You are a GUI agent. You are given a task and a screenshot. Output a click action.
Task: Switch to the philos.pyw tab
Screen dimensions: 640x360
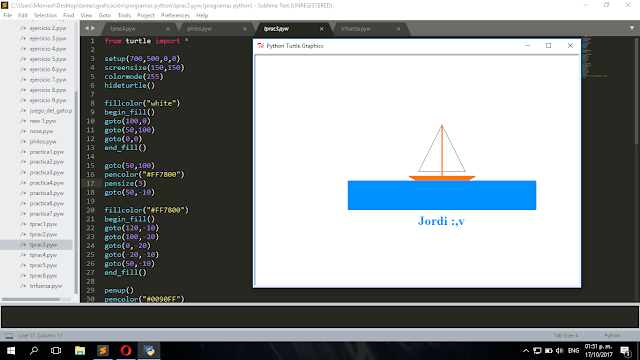pos(199,29)
